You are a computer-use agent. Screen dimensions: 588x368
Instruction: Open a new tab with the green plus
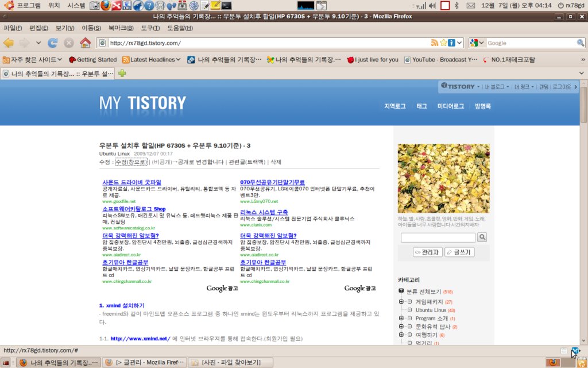pyautogui.click(x=122, y=73)
